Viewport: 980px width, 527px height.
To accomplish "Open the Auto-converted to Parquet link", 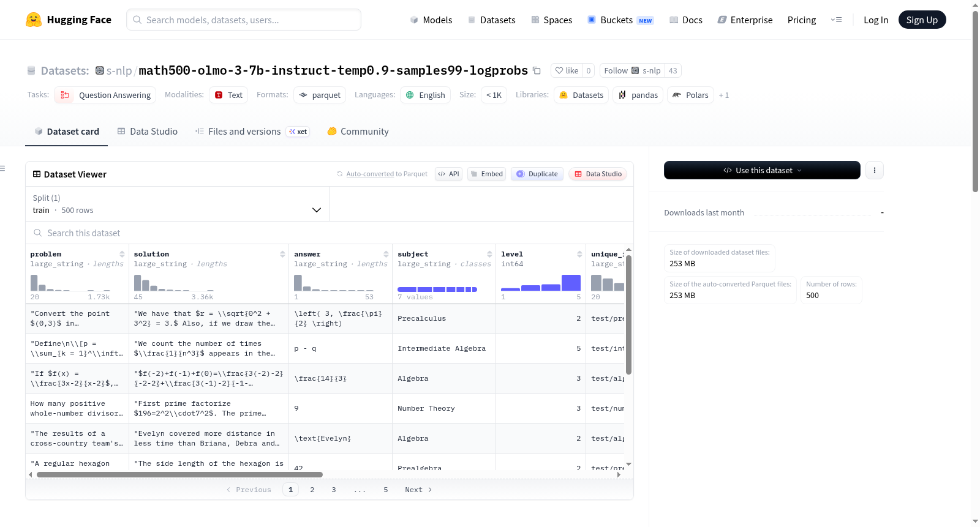I will pos(369,174).
